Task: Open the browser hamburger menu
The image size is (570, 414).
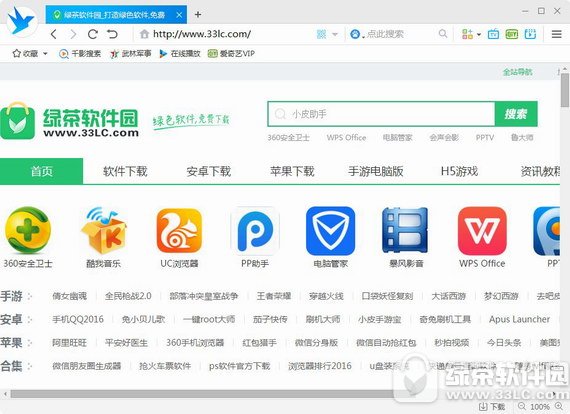Action: click(x=557, y=34)
